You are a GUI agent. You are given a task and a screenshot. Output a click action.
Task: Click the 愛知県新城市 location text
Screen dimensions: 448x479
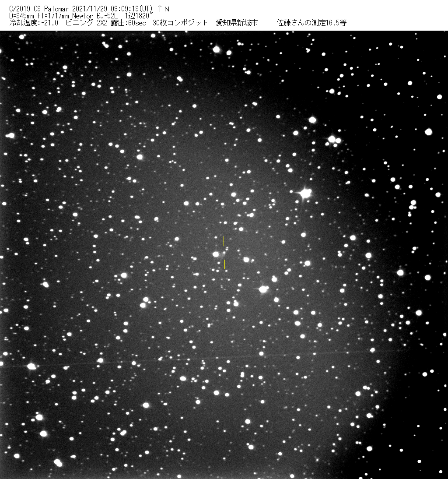[237, 23]
